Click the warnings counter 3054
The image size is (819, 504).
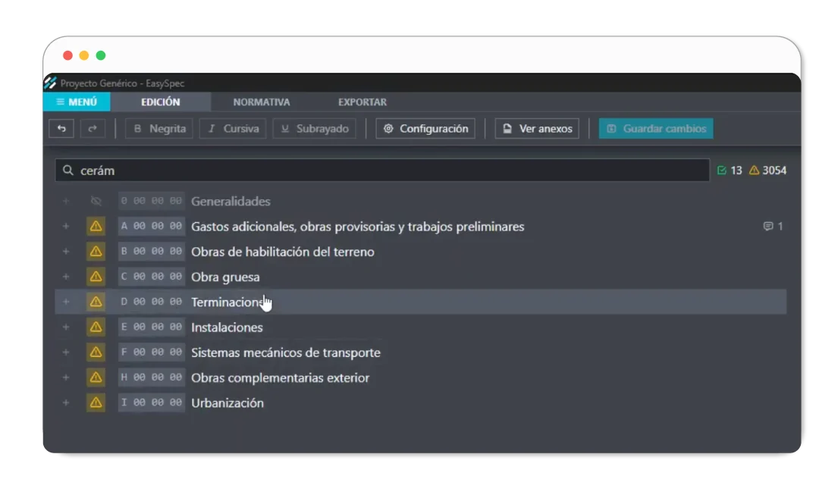click(x=767, y=171)
